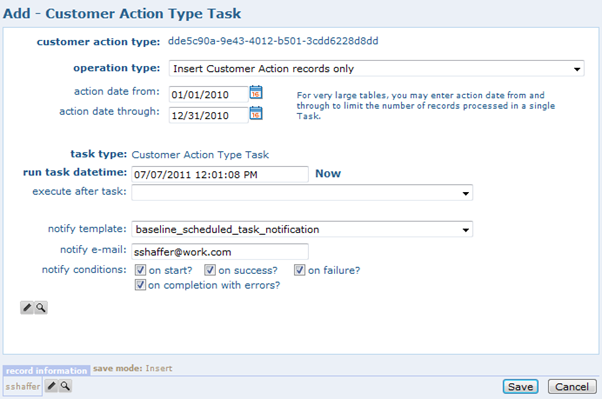Click the 'Add - Customer Action Type Task' heading

[122, 14]
